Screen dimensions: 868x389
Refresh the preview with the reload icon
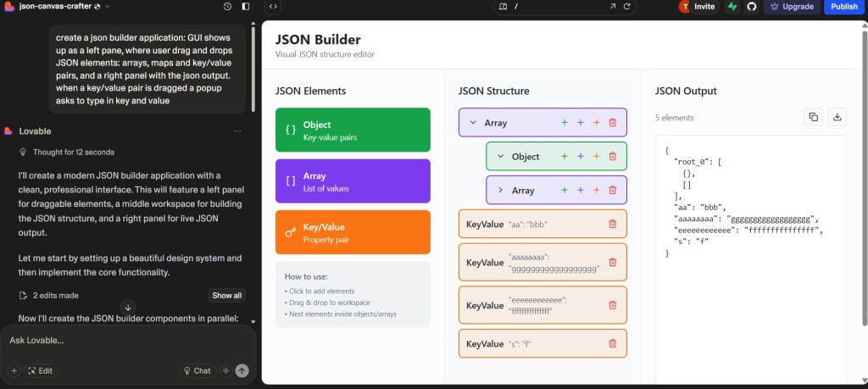coord(627,7)
